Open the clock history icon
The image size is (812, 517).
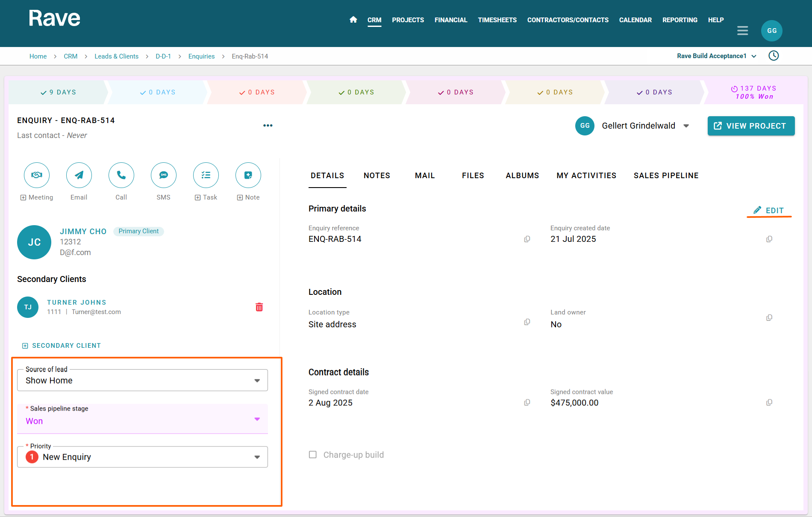tap(774, 56)
